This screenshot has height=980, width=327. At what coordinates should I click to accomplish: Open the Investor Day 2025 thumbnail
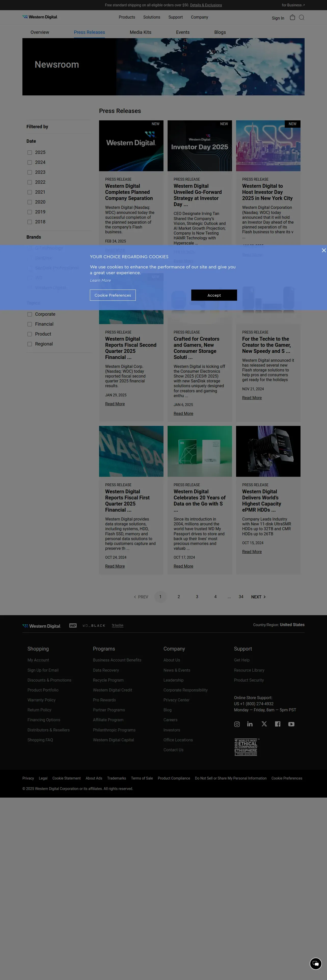tap(199, 146)
